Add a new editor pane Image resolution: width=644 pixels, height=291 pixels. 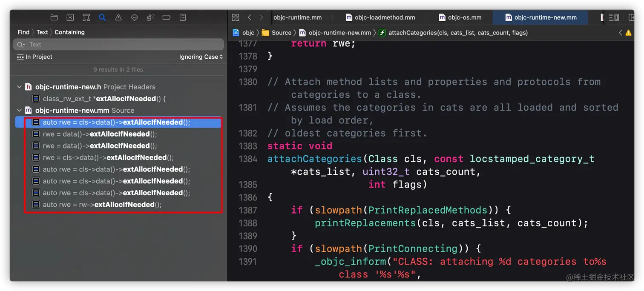point(631,17)
